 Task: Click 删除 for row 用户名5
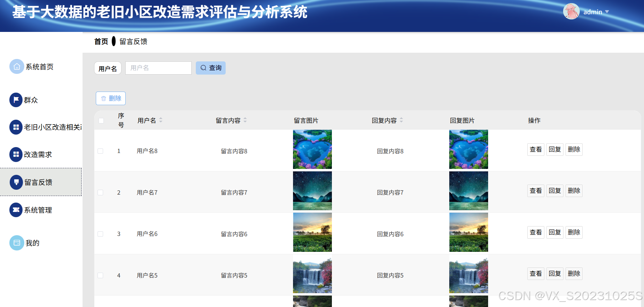574,274
